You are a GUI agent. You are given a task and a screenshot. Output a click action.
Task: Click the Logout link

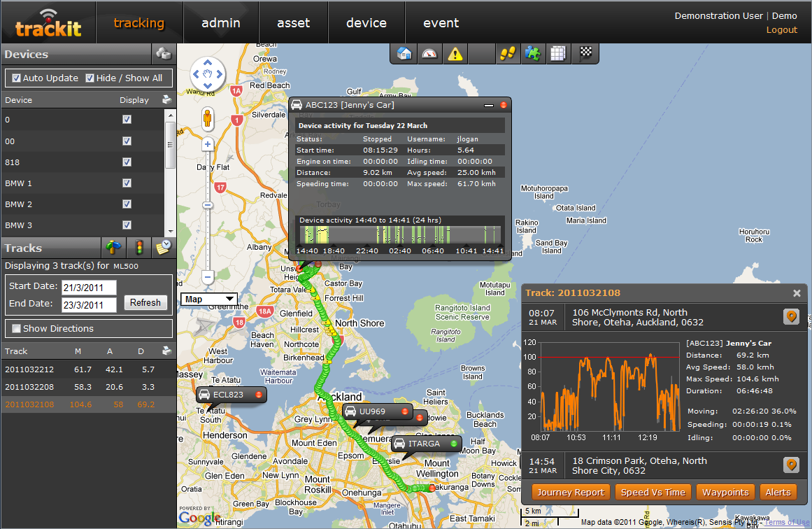[x=781, y=30]
